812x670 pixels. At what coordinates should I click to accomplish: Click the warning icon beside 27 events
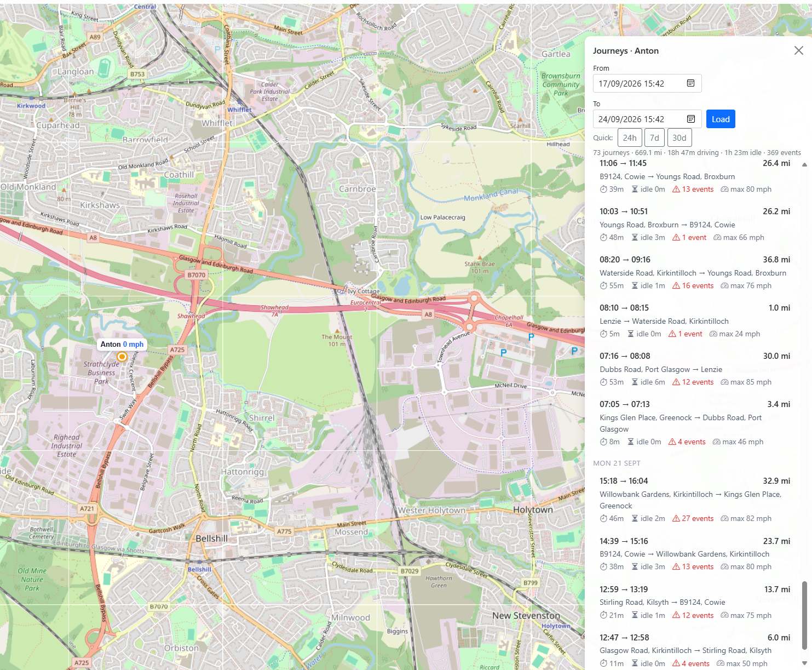pos(676,519)
